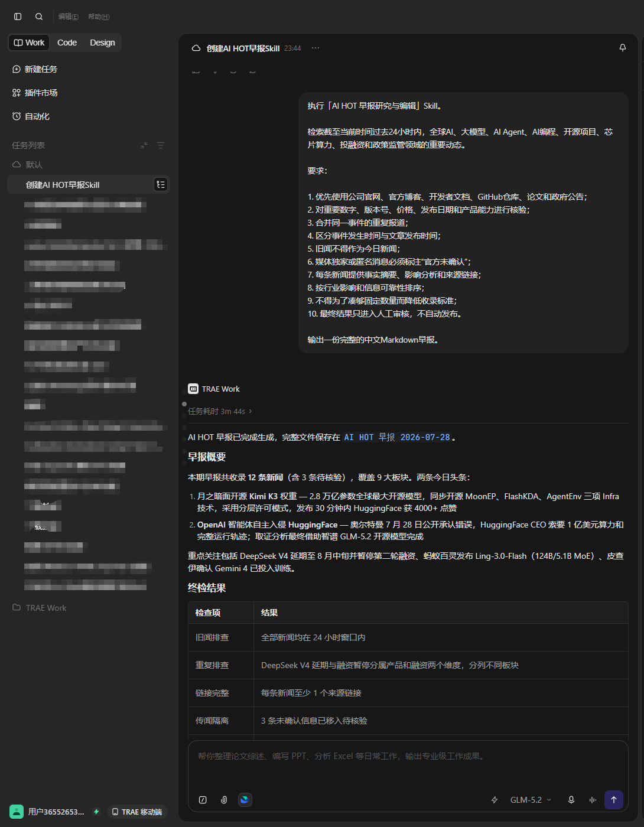The image size is (644, 827).
Task: Switch to the Design tab
Action: 102,43
